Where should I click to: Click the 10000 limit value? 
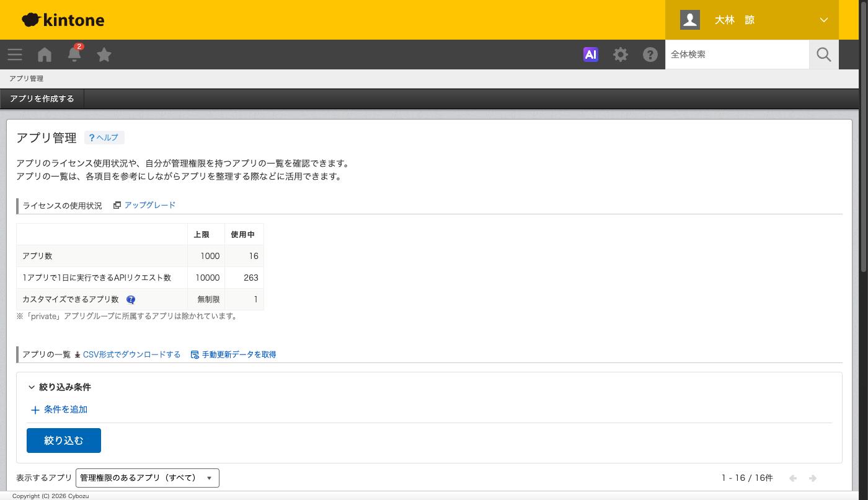207,278
